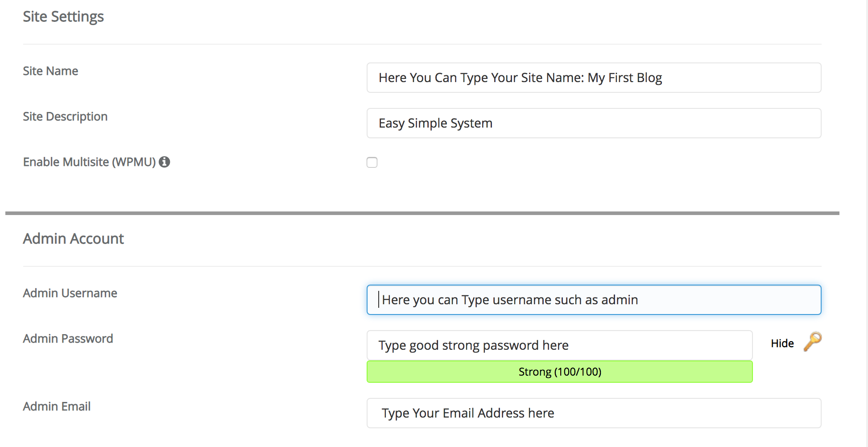Click the thin line under Site Settings heading
The image size is (868, 447).
(x=422, y=44)
